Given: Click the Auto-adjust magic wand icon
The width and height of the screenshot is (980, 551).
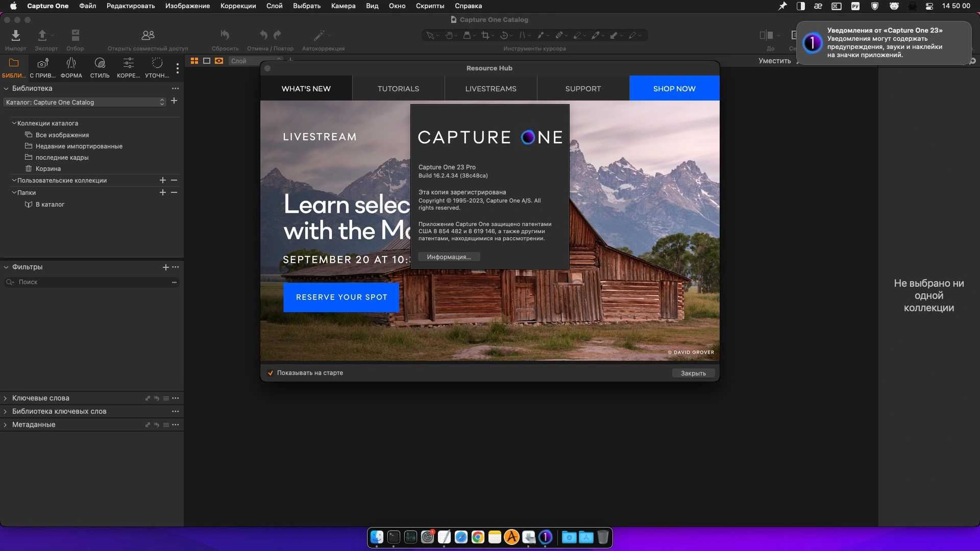Looking at the screenshot, I should click(319, 36).
